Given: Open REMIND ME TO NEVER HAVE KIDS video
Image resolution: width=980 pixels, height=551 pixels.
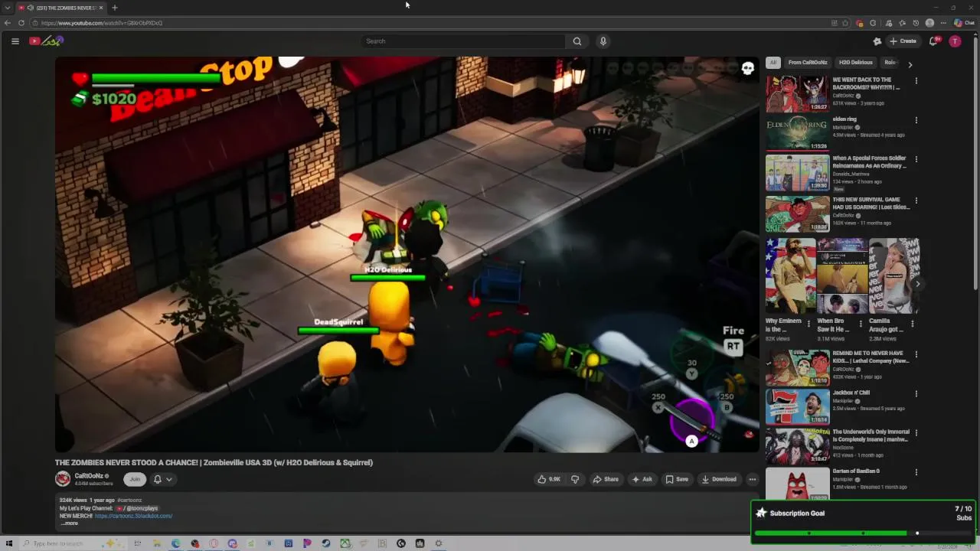Looking at the screenshot, I should (x=797, y=367).
